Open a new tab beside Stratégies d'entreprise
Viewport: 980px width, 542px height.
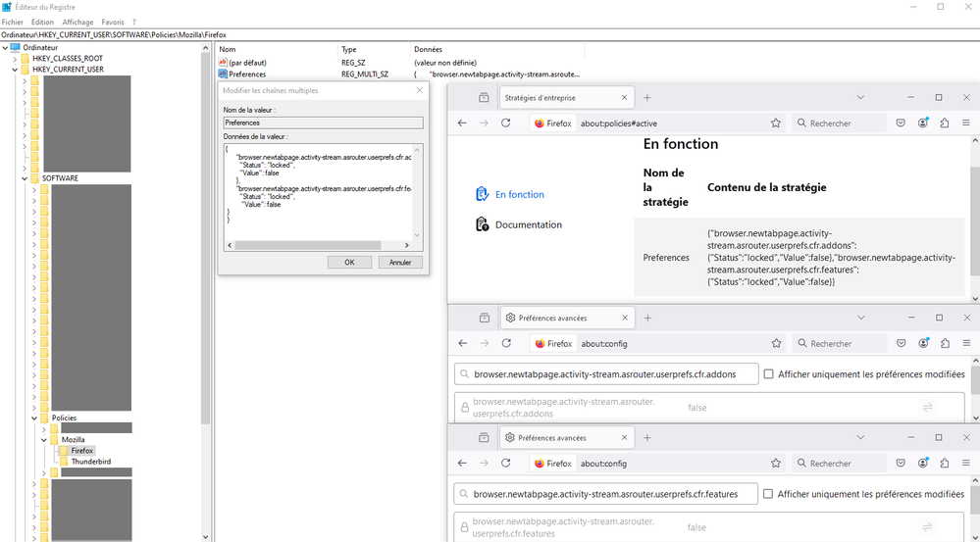click(647, 98)
